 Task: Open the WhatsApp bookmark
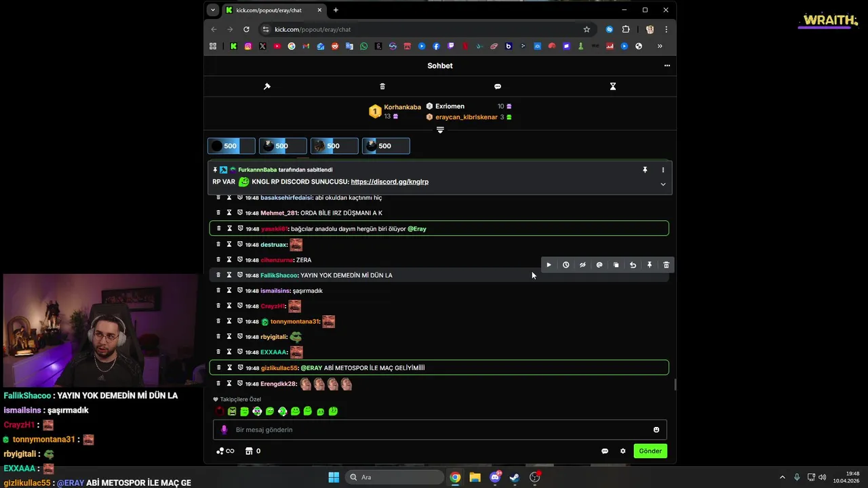[364, 46]
